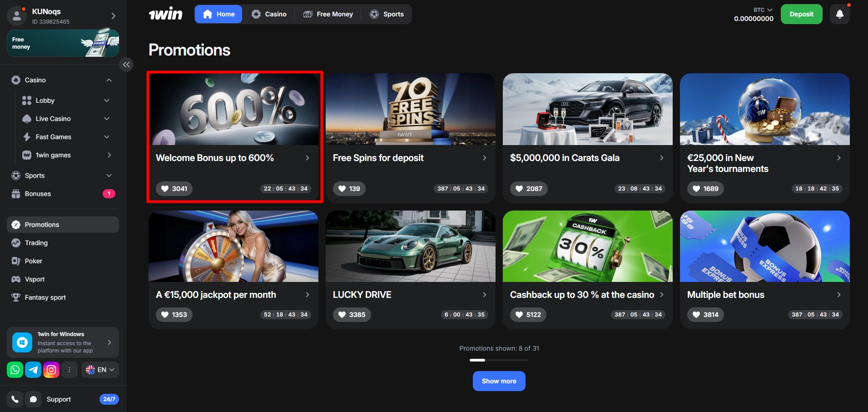
Task: Click the 1win logo
Action: tap(166, 14)
